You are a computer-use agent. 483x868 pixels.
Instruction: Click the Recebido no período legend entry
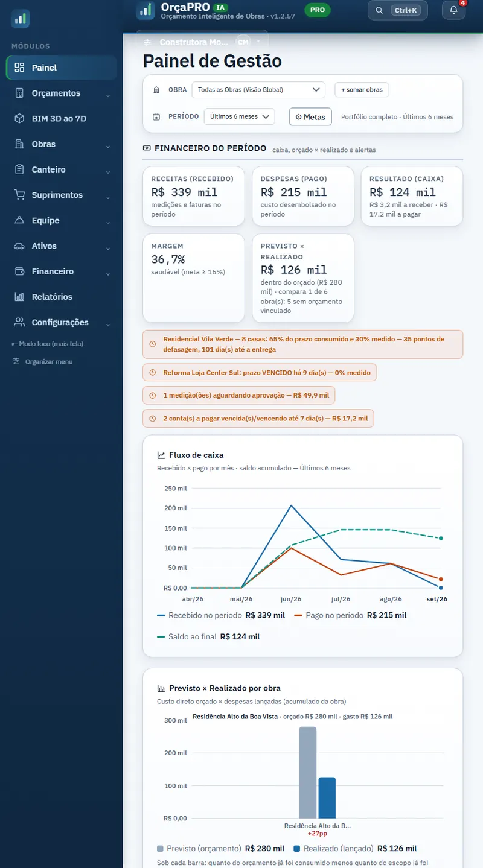(x=221, y=615)
